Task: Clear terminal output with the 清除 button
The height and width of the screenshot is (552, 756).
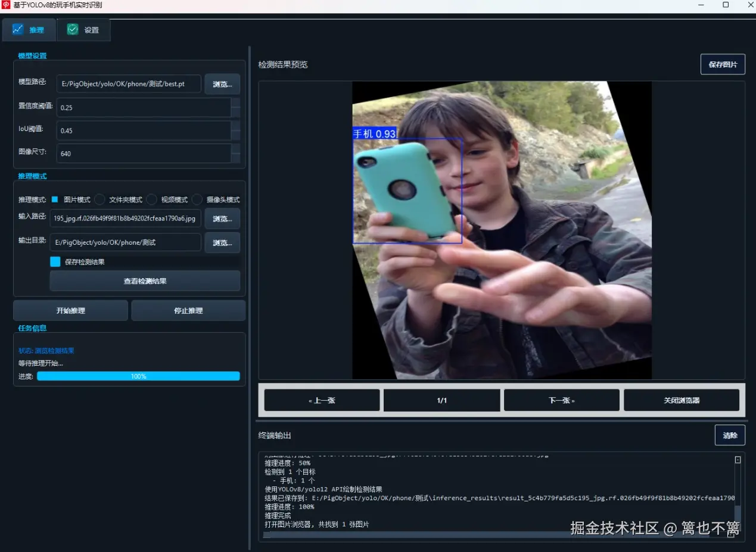Action: pos(730,435)
